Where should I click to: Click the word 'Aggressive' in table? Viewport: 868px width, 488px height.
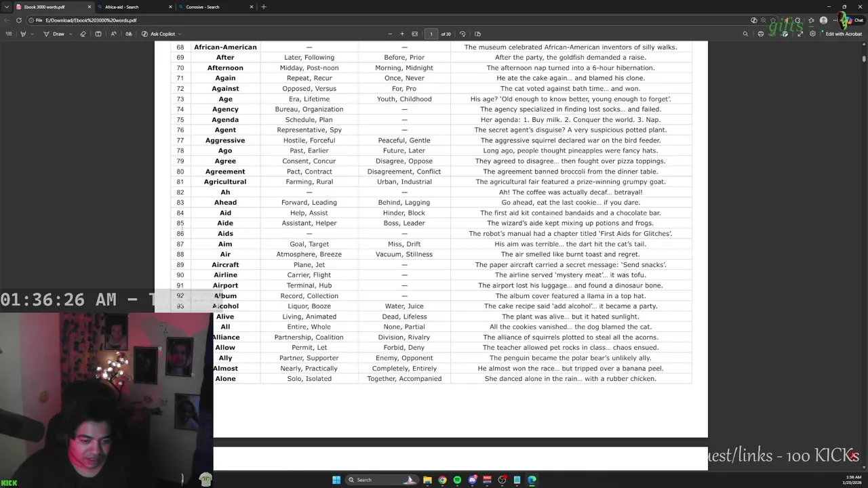point(225,140)
